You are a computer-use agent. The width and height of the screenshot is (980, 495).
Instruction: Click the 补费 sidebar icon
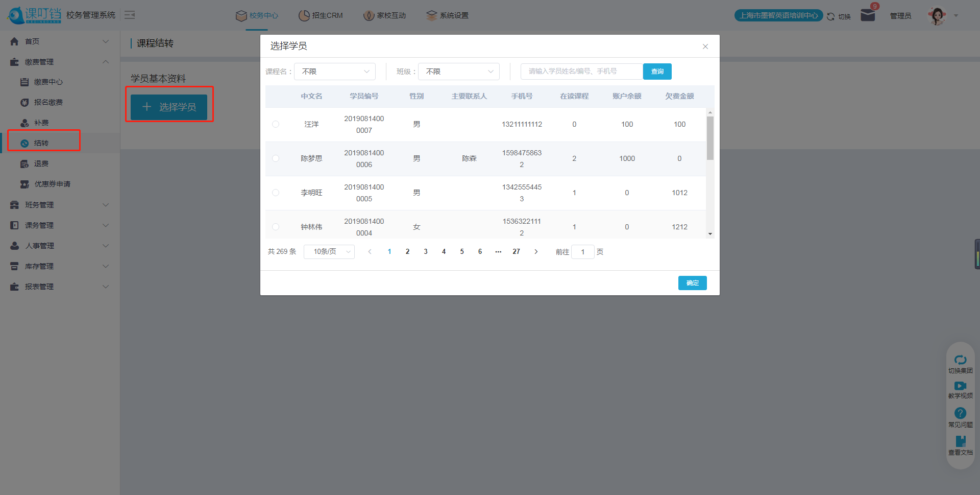24,123
